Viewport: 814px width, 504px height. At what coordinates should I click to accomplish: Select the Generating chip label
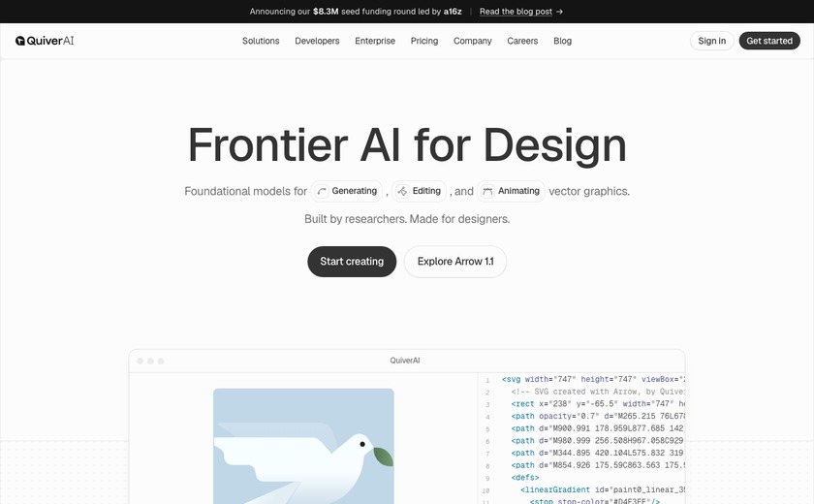(x=354, y=191)
